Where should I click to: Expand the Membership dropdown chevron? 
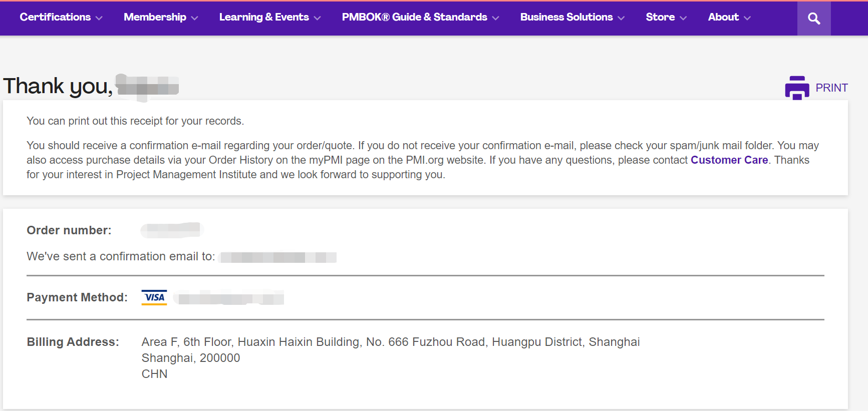point(195,18)
